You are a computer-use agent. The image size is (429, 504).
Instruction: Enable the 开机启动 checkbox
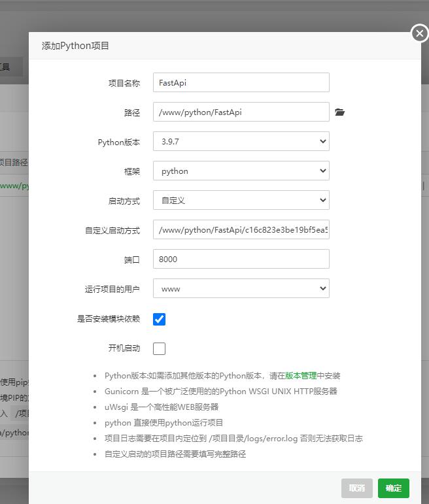click(x=159, y=348)
